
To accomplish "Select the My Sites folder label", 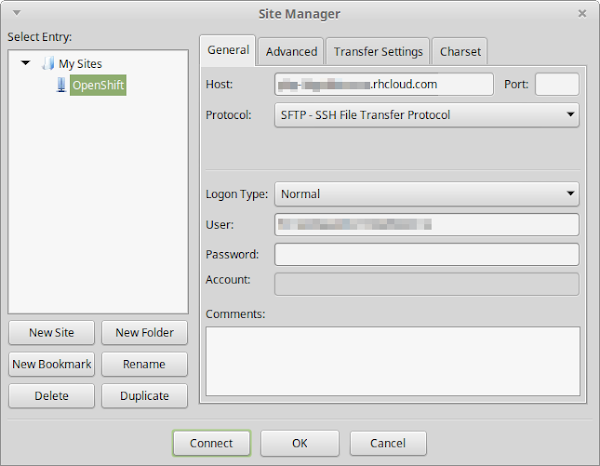I will 80,64.
